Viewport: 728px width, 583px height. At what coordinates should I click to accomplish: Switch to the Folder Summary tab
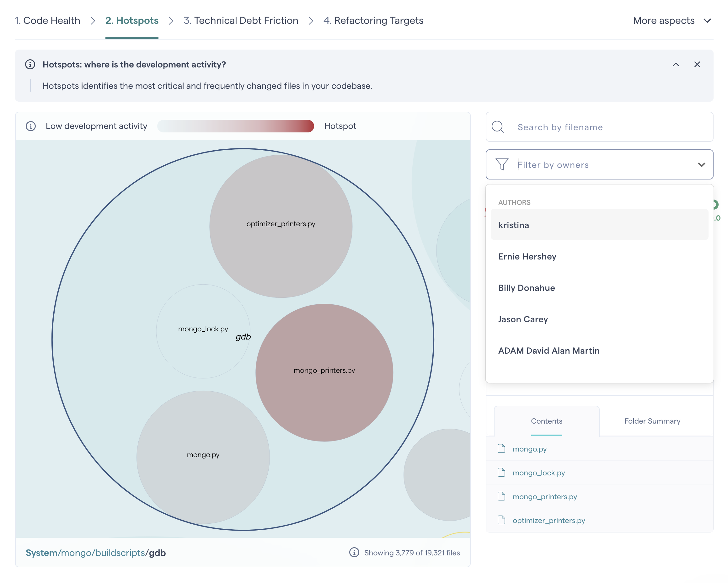click(652, 421)
